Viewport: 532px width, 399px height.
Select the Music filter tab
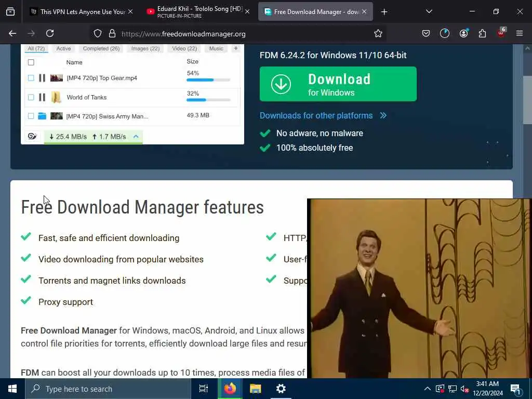(216, 48)
